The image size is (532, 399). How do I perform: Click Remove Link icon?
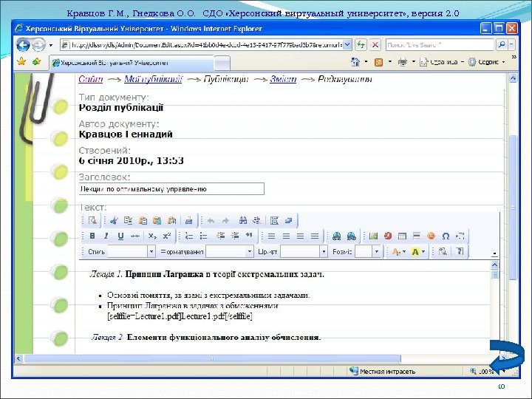(352, 236)
